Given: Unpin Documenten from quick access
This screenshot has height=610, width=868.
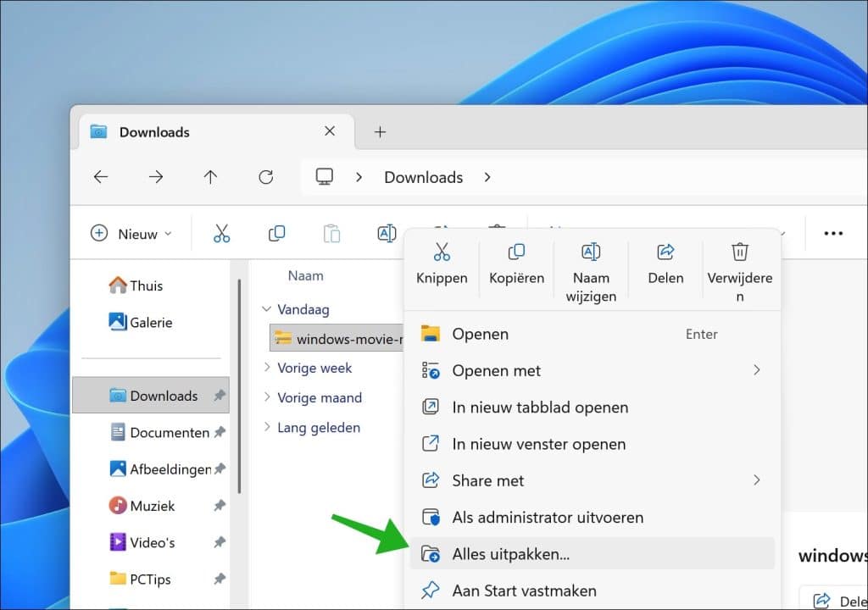Looking at the screenshot, I should (220, 432).
